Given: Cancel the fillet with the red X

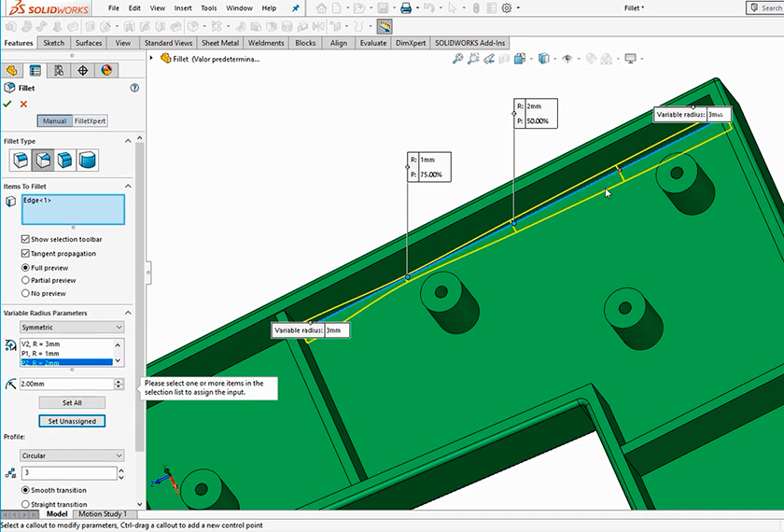Looking at the screenshot, I should click(24, 104).
